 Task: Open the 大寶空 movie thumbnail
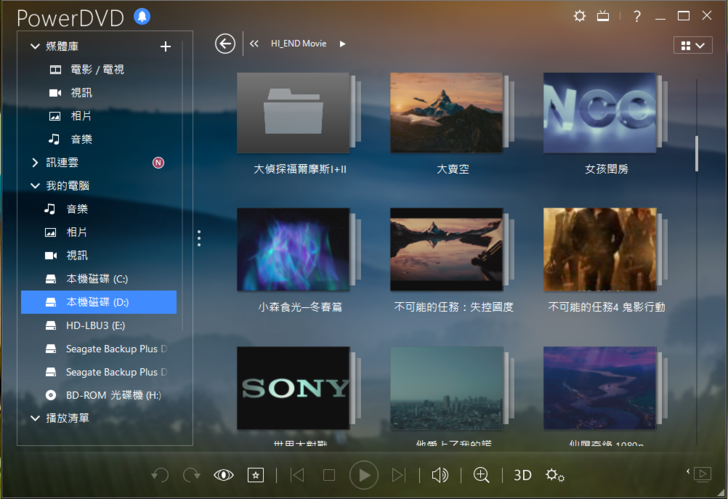pyautogui.click(x=446, y=111)
